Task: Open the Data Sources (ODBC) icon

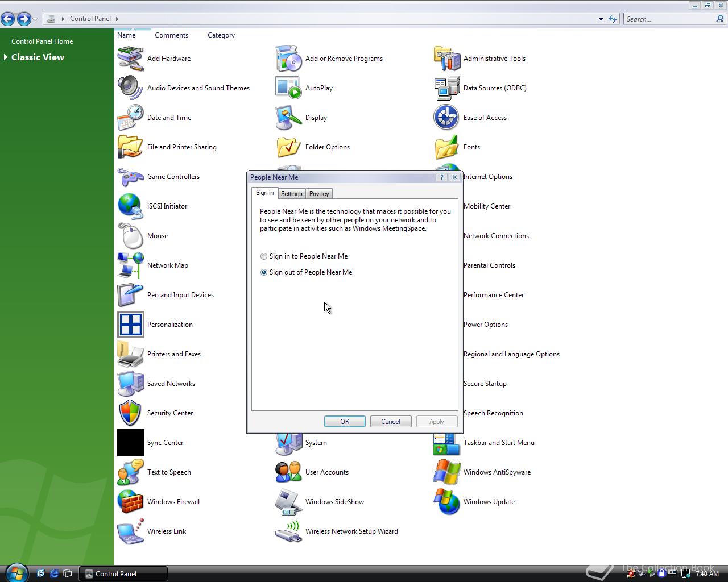Action: coord(446,88)
